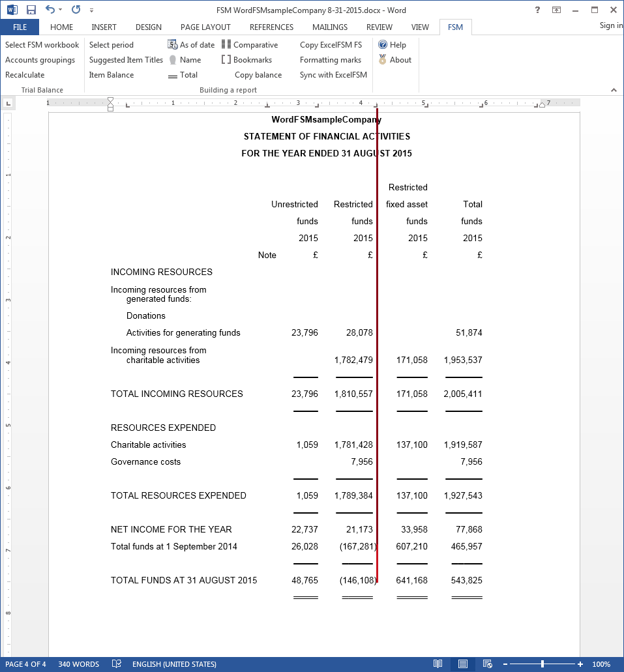Click the Word application icon
The image size is (624, 672).
pyautogui.click(x=12, y=10)
